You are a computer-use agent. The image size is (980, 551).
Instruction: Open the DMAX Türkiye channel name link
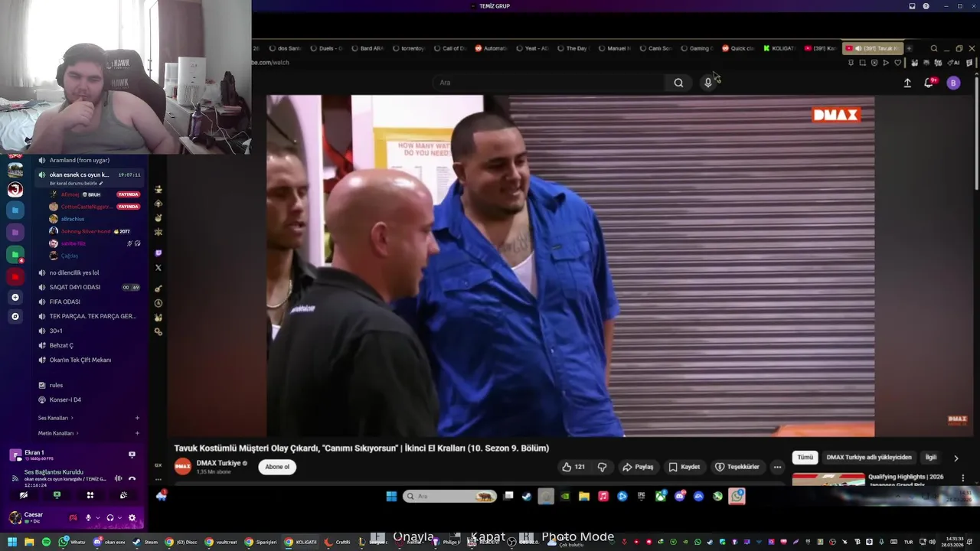click(x=218, y=463)
